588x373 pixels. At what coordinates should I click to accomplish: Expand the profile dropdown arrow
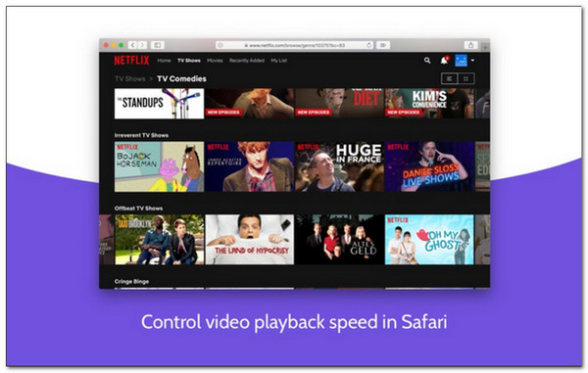473,61
